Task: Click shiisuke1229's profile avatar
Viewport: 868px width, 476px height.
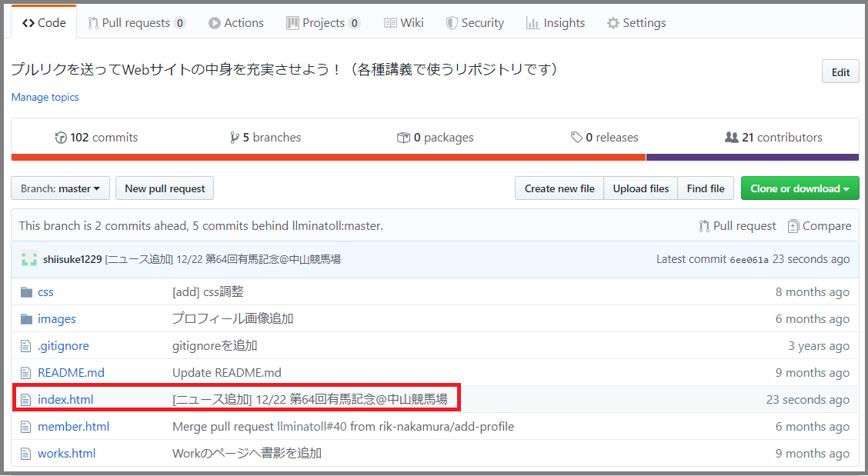Action: 28,259
